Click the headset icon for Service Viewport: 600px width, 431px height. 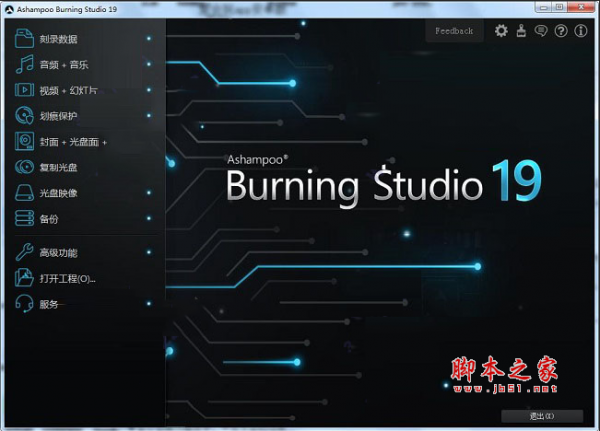24,304
